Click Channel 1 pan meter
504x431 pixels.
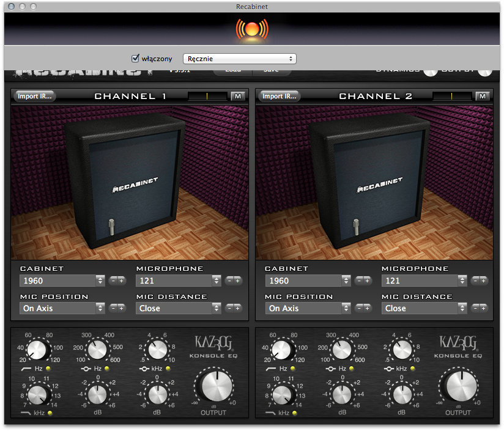(x=207, y=96)
